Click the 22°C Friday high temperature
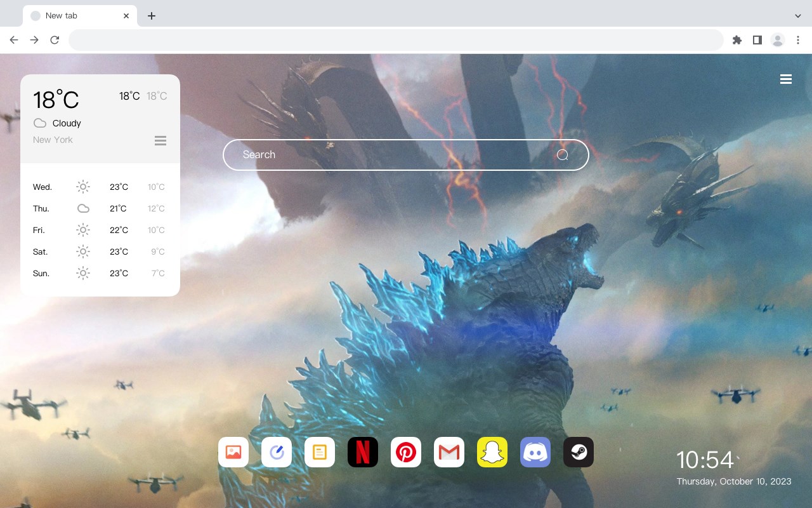The width and height of the screenshot is (812, 508). coord(119,231)
